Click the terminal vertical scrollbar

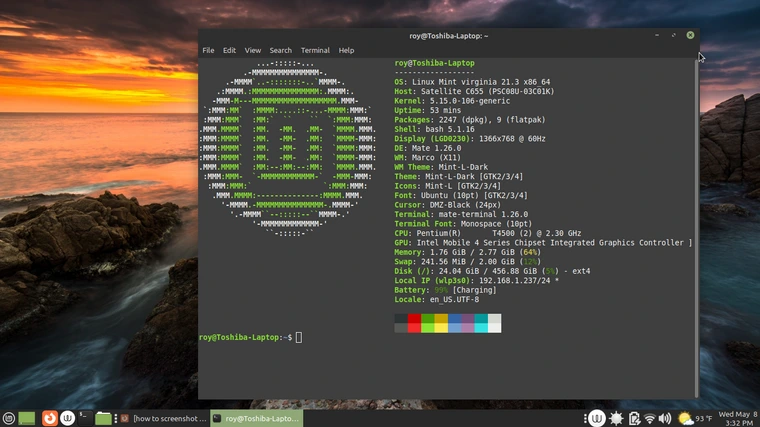[x=697, y=228]
